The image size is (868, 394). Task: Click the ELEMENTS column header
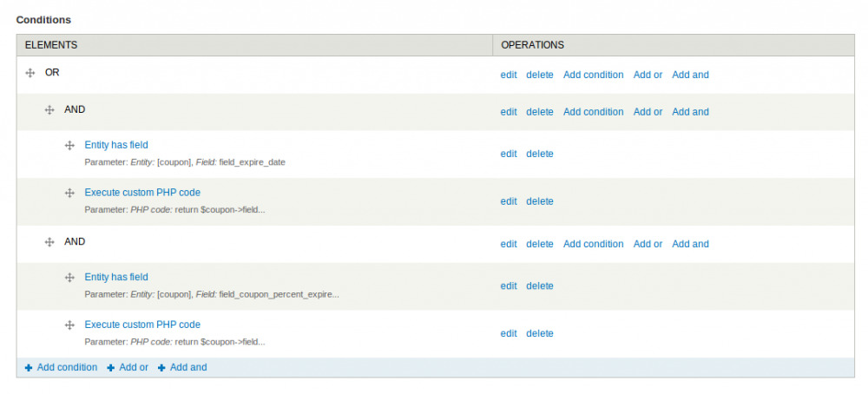[x=50, y=44]
